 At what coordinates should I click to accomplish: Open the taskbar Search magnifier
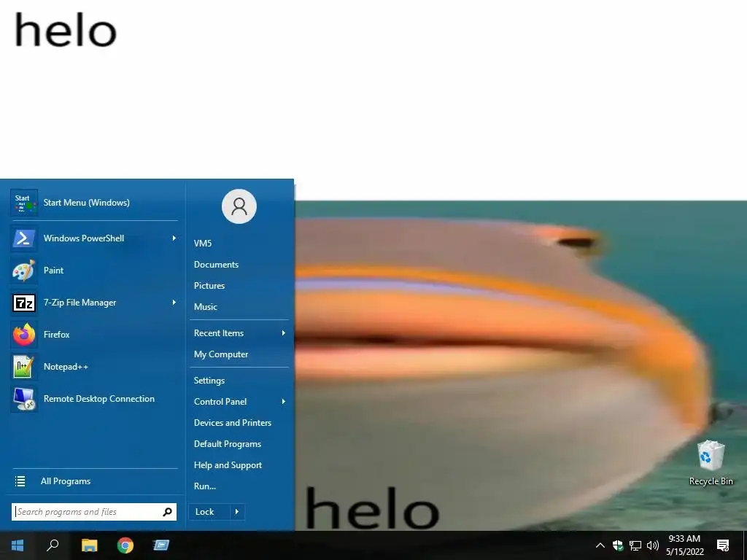(53, 545)
